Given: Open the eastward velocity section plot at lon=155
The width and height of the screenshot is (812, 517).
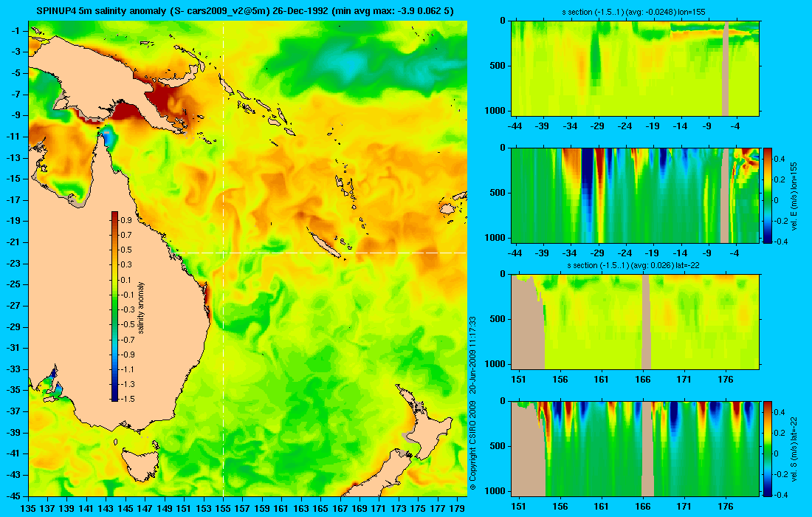Looking at the screenshot, I should point(636,195).
